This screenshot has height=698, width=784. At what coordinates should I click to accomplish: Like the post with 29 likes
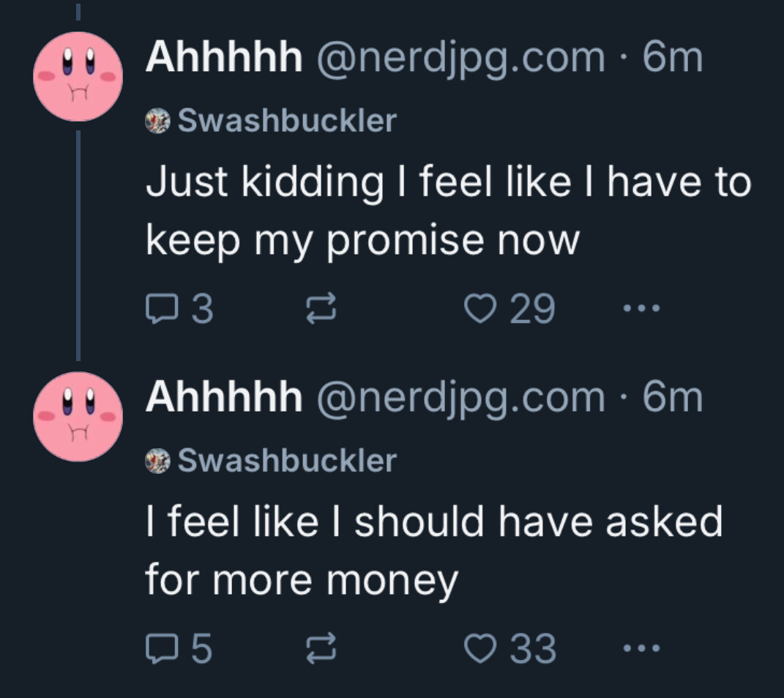coord(480,309)
